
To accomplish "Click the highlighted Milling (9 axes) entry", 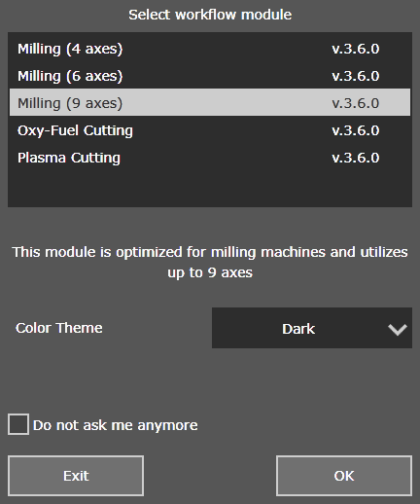I will click(210, 102).
